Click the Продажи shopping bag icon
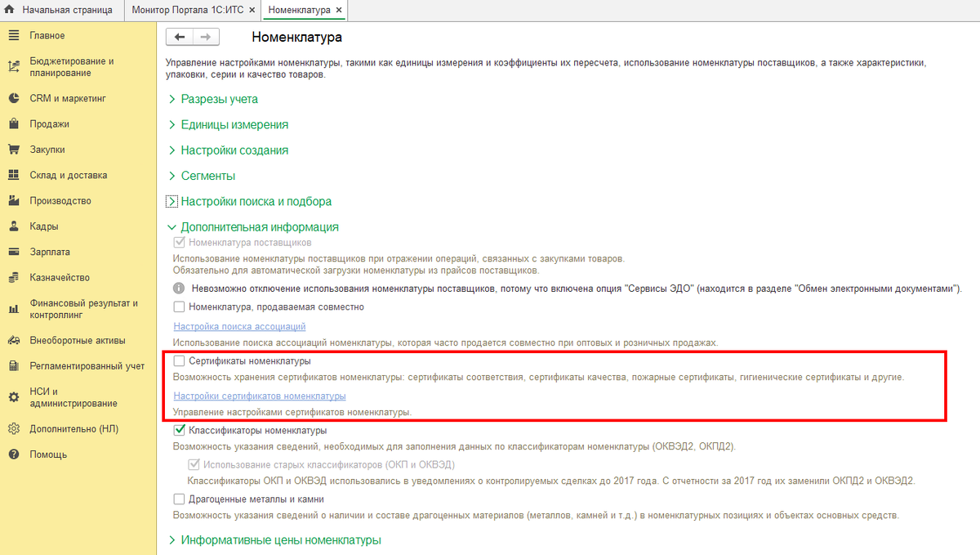 tap(13, 124)
